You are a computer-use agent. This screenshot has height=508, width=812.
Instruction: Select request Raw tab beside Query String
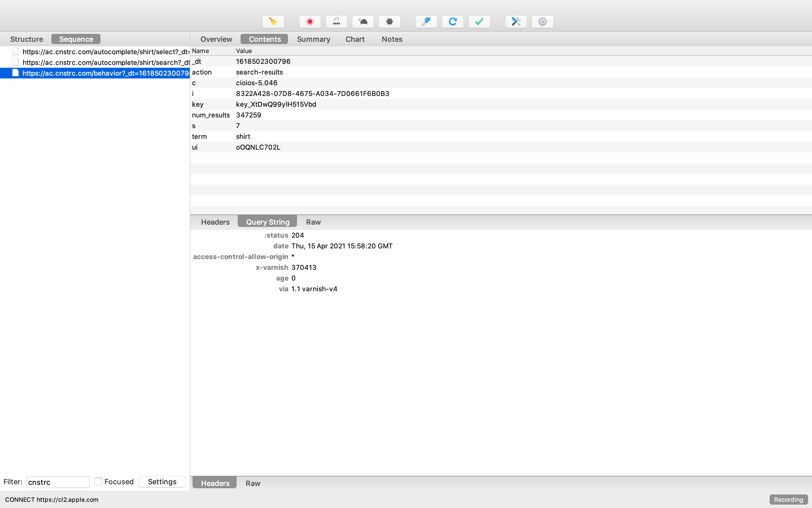(313, 222)
